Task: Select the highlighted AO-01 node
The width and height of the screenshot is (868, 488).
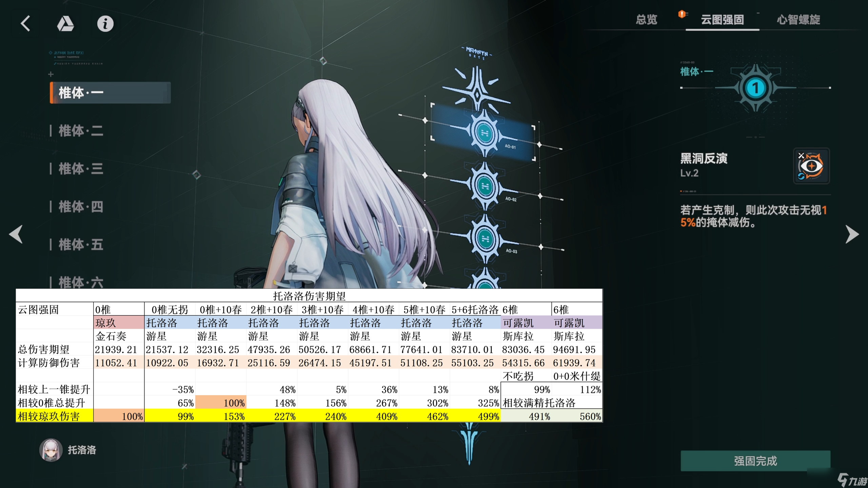Action: pos(484,133)
